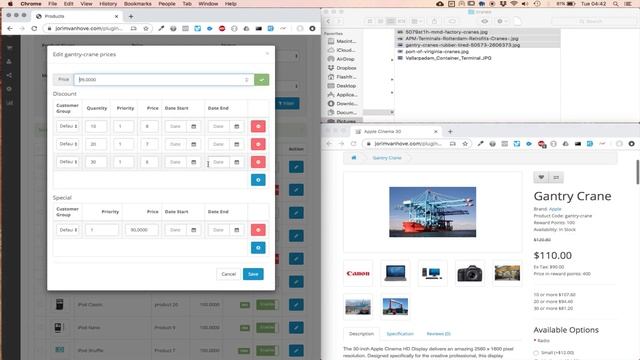The height and width of the screenshot is (360, 640).
Task: Select Dropbox in Finder sidebar
Action: (346, 68)
